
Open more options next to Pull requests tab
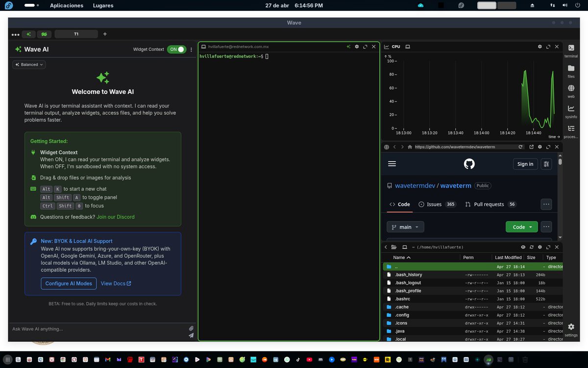point(546,204)
